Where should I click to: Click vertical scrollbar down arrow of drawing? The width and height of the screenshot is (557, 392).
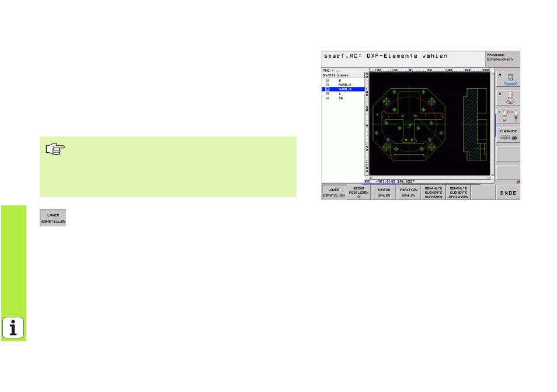tap(493, 174)
